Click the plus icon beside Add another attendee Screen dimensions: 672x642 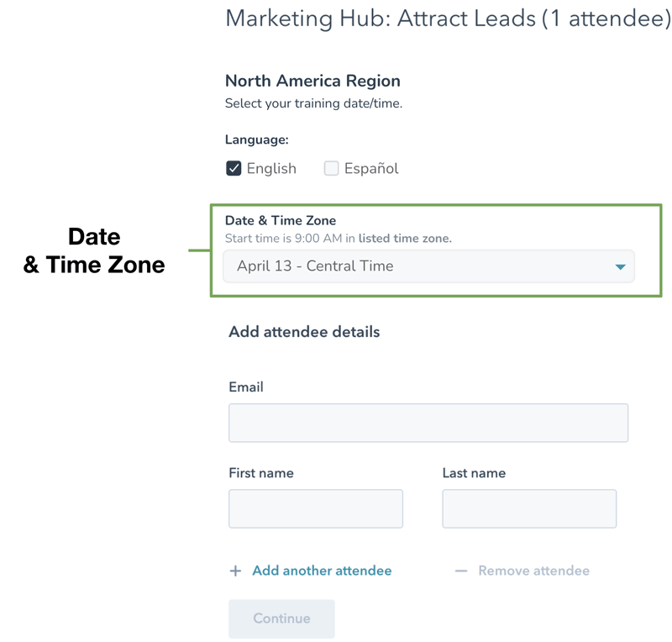[235, 571]
